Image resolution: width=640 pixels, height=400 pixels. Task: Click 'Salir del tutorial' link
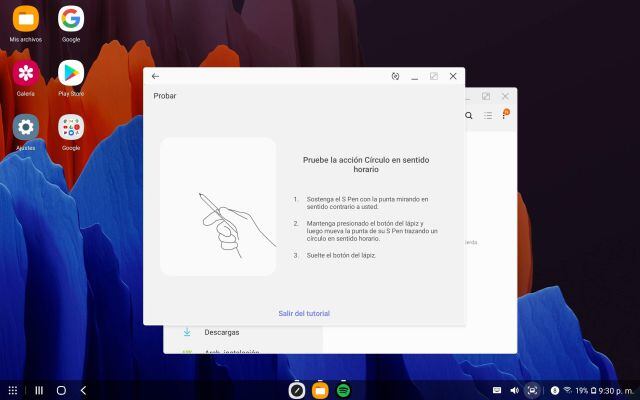pyautogui.click(x=304, y=313)
